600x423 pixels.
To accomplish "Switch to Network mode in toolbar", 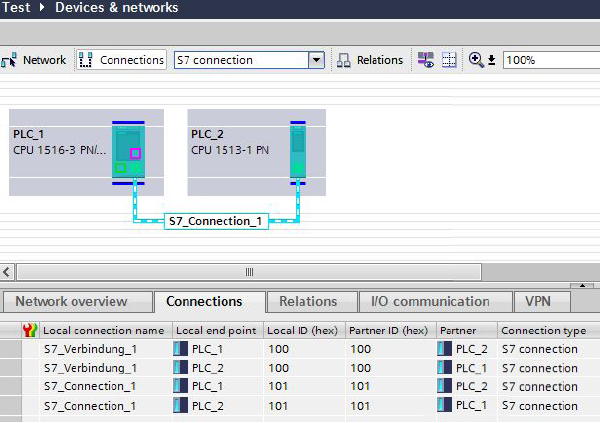I will pyautogui.click(x=34, y=60).
